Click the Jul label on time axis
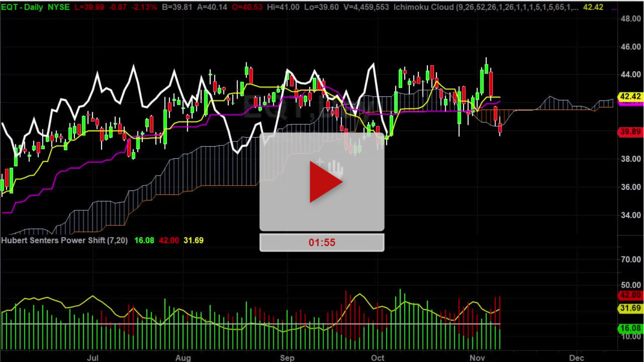This screenshot has width=644, height=362. tap(93, 358)
